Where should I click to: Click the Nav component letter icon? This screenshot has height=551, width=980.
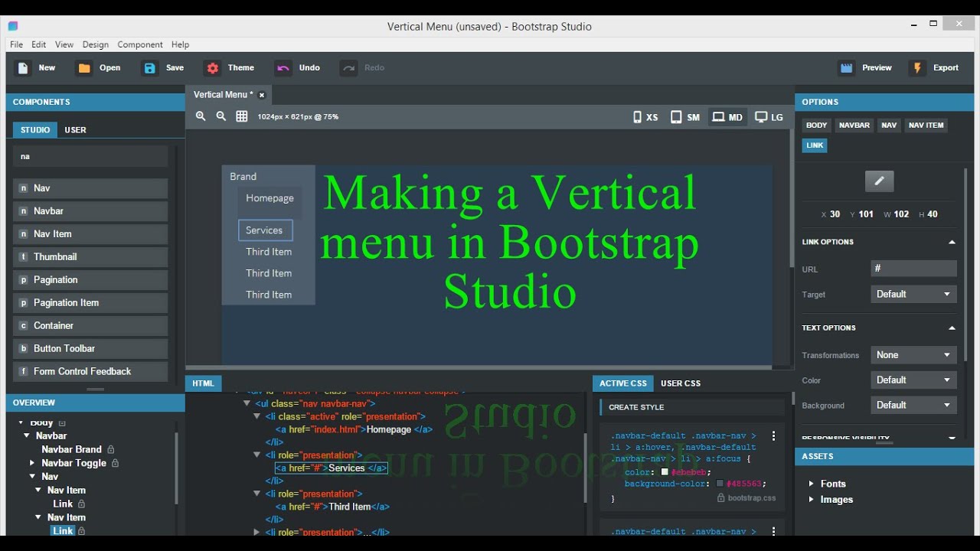tap(24, 188)
